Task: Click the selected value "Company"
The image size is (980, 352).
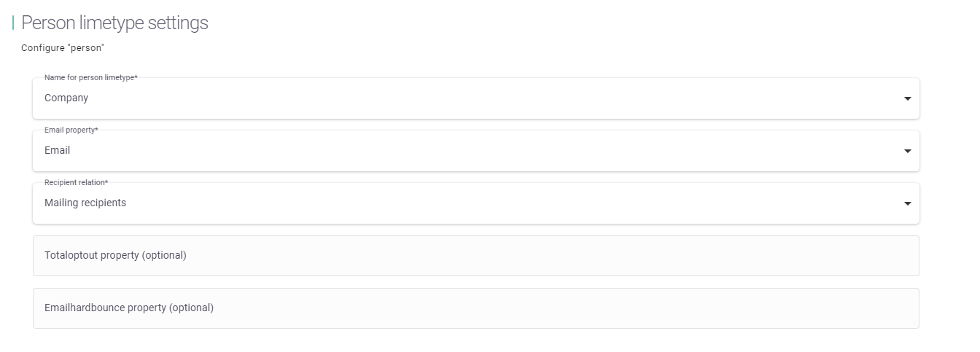Action: [x=66, y=98]
